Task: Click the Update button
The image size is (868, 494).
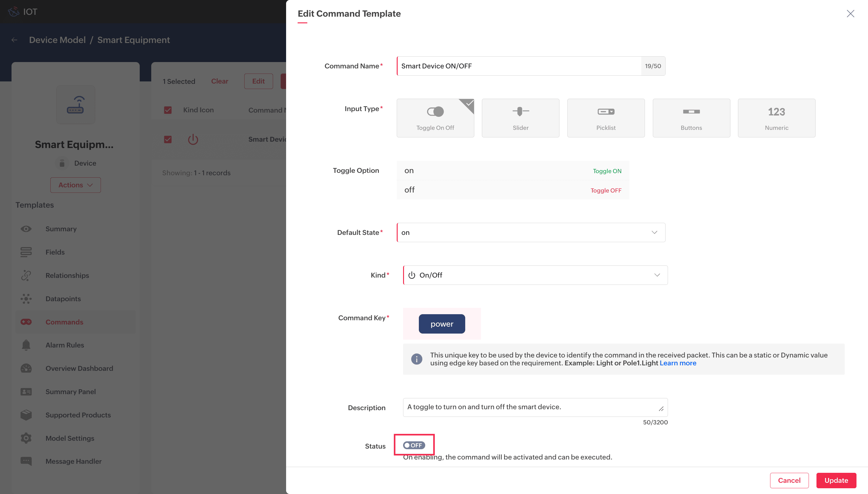Action: click(x=836, y=480)
